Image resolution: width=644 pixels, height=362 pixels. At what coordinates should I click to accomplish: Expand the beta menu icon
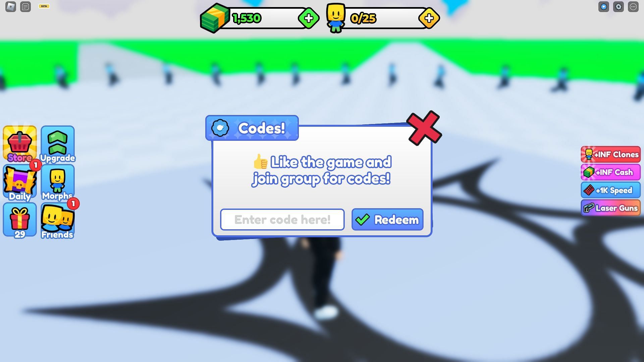click(x=44, y=6)
